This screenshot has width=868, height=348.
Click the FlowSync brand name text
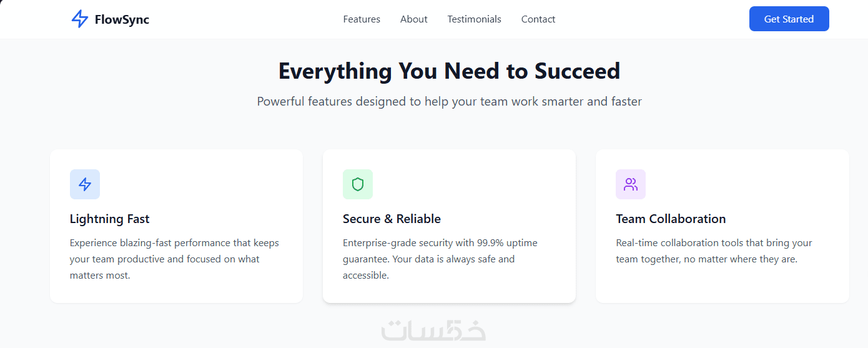point(122,19)
